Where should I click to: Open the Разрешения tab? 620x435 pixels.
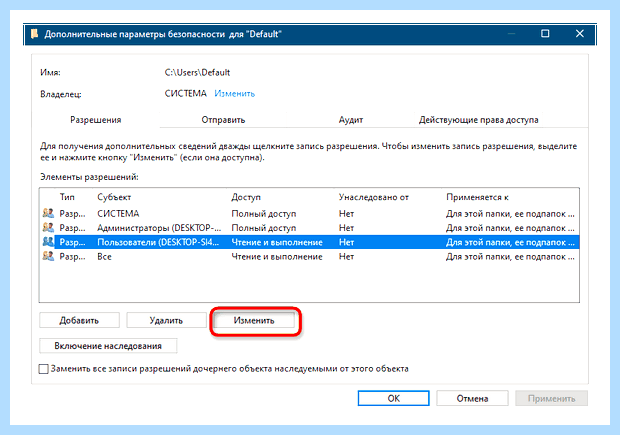tap(96, 120)
